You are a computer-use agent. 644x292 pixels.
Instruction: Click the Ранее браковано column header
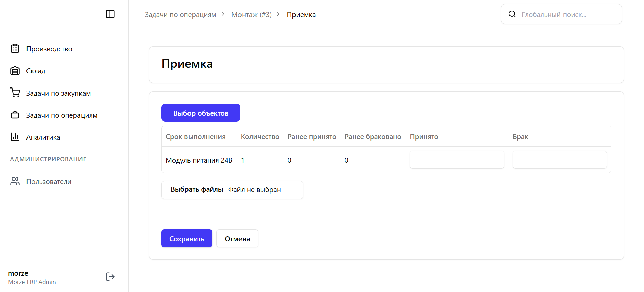tap(373, 137)
